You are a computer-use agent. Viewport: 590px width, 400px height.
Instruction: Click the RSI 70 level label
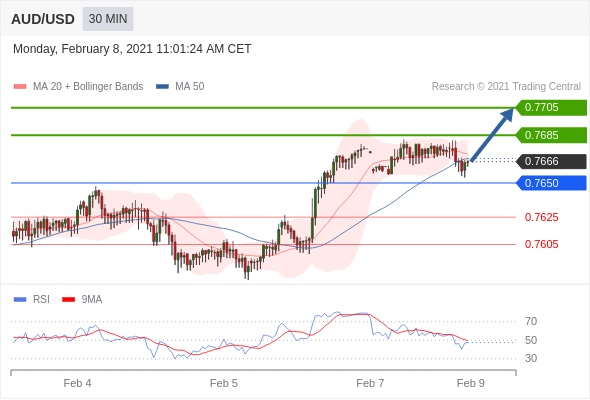tap(531, 321)
